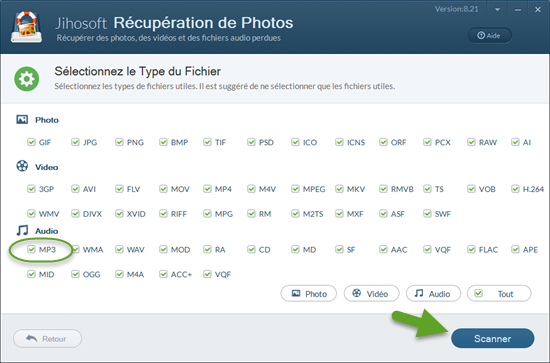550x363 pixels.
Task: Disable the M4A audio type
Action: [x=119, y=274]
